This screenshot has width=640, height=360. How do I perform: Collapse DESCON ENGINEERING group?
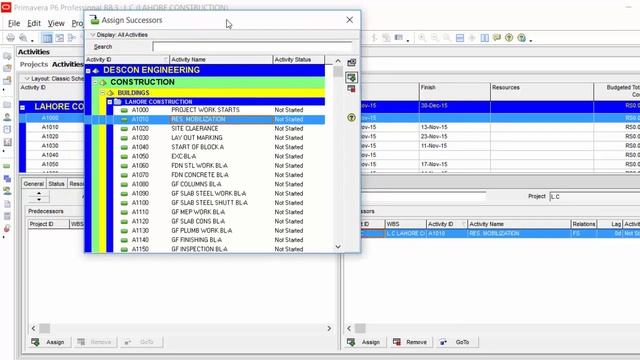[x=88, y=71]
